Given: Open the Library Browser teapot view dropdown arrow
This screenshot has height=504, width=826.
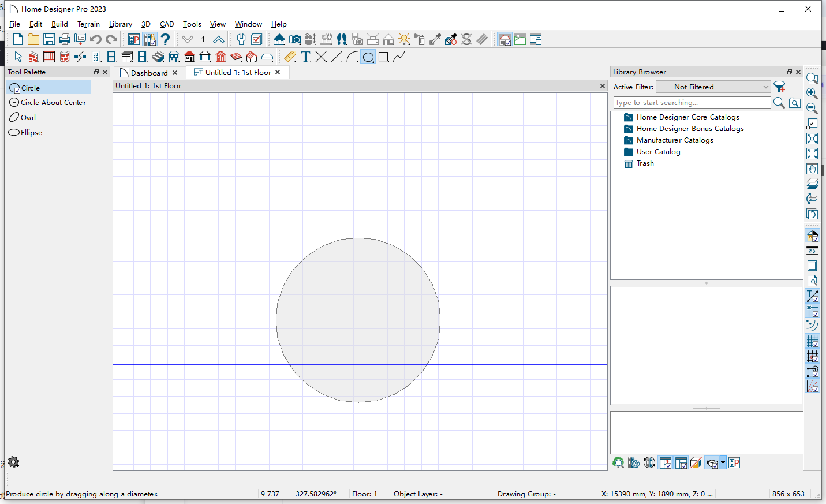Looking at the screenshot, I should click(723, 462).
